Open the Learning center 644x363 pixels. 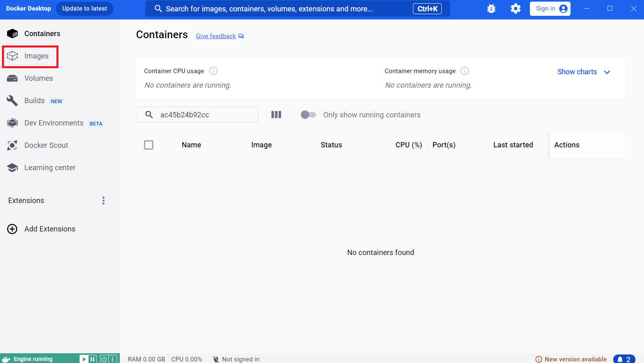[x=50, y=168]
